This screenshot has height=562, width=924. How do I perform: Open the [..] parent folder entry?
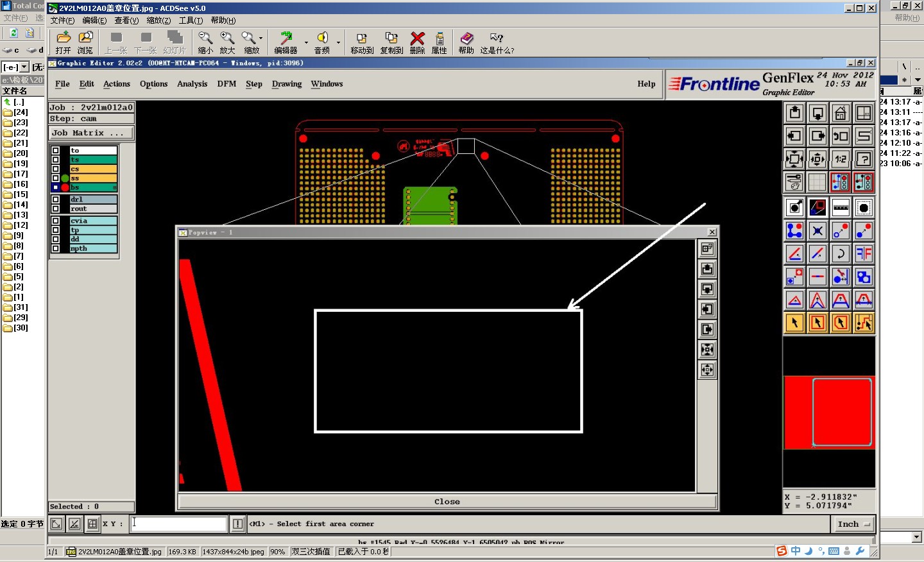[x=14, y=102]
